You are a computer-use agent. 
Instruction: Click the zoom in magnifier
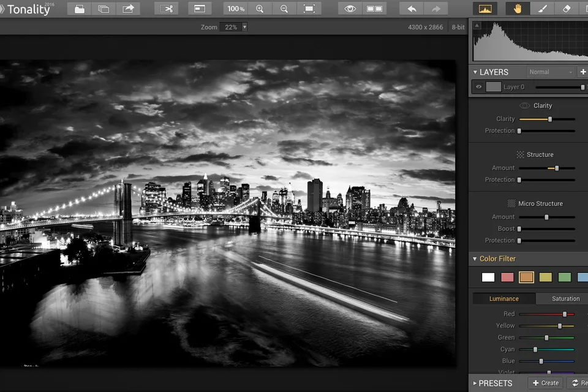click(260, 9)
